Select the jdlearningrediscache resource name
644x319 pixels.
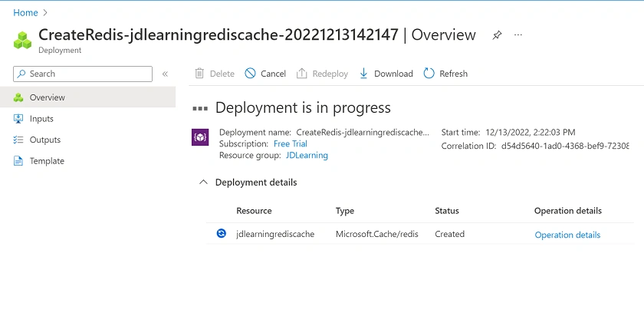pos(275,234)
